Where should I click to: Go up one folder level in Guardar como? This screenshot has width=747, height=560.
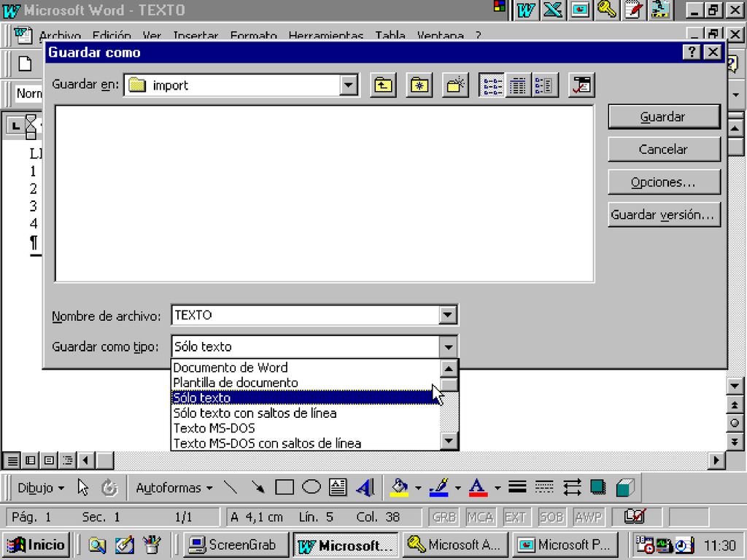[x=383, y=85]
